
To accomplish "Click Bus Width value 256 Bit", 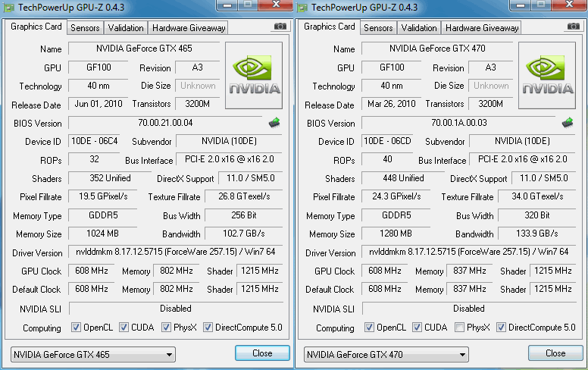I will point(244,215).
